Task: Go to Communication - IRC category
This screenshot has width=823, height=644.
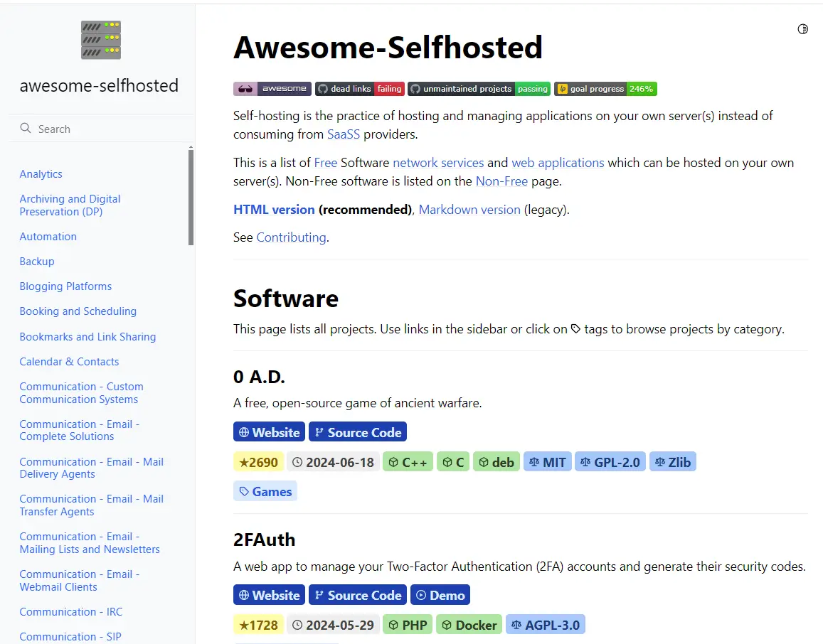Action: coord(70,612)
